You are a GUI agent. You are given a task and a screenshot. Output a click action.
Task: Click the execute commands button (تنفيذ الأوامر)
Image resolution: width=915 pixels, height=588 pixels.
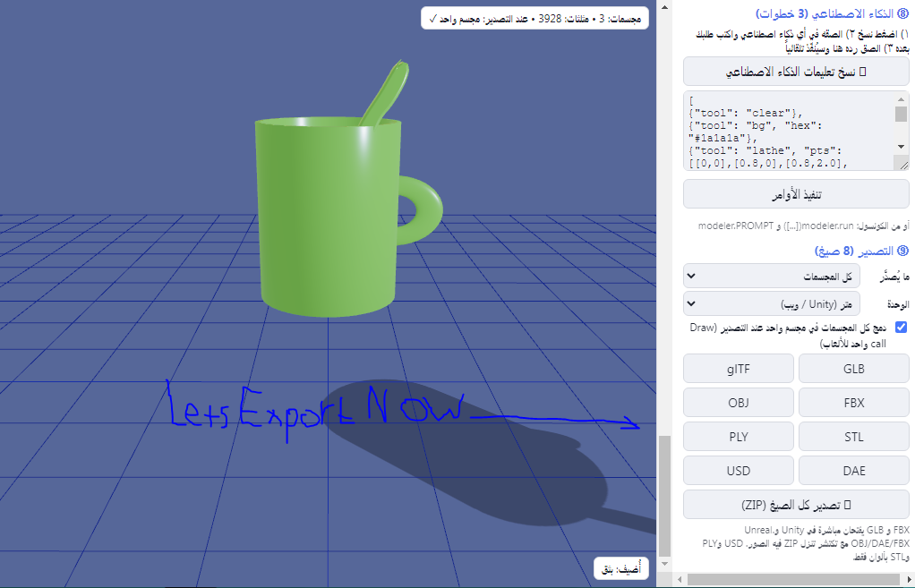[796, 194]
